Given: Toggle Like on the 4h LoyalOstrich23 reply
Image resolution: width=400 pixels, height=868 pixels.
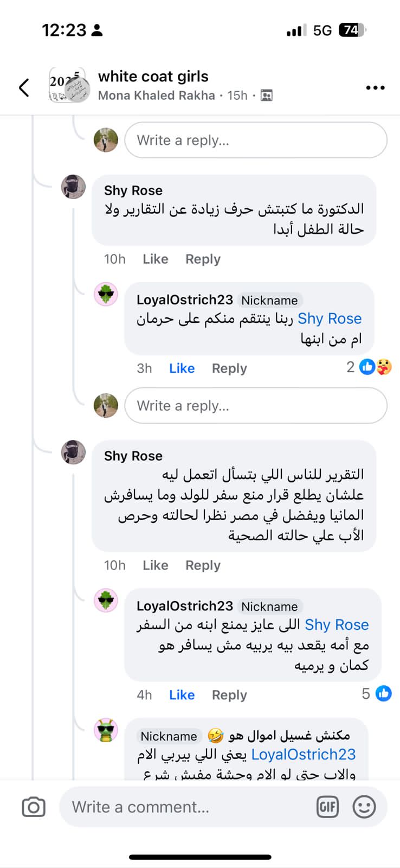Looking at the screenshot, I should coord(182,695).
